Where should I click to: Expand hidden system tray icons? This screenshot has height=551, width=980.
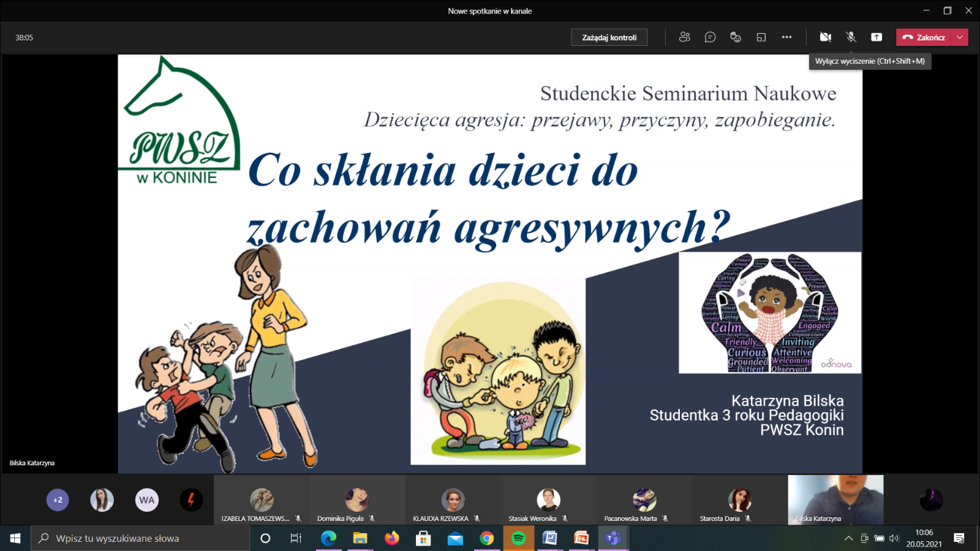pyautogui.click(x=848, y=538)
